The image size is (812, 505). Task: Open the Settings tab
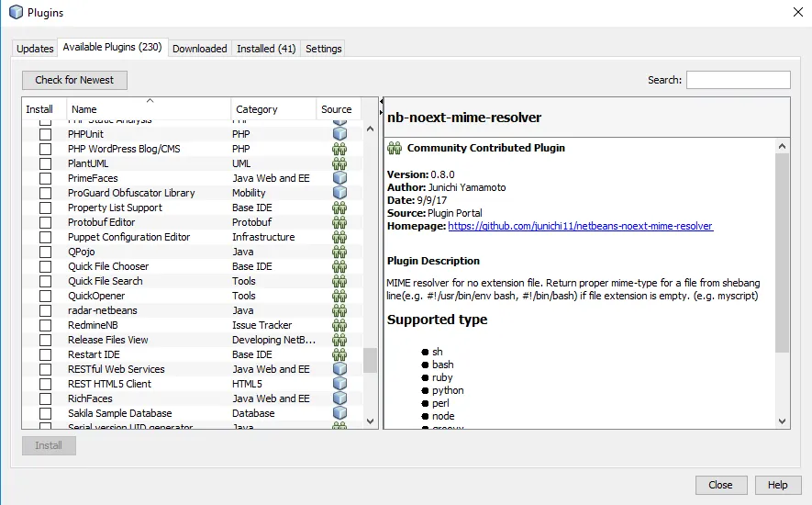[323, 49]
